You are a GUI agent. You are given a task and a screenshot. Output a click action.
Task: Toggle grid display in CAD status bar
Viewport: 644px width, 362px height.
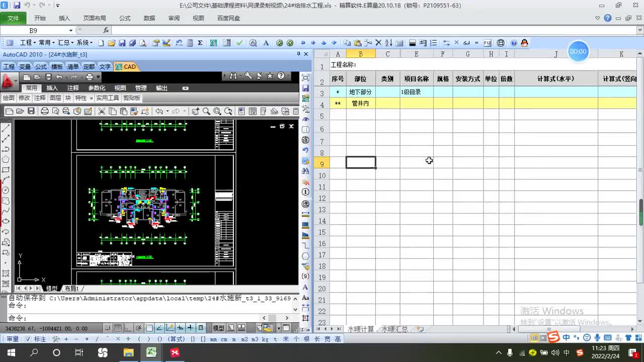point(117,328)
